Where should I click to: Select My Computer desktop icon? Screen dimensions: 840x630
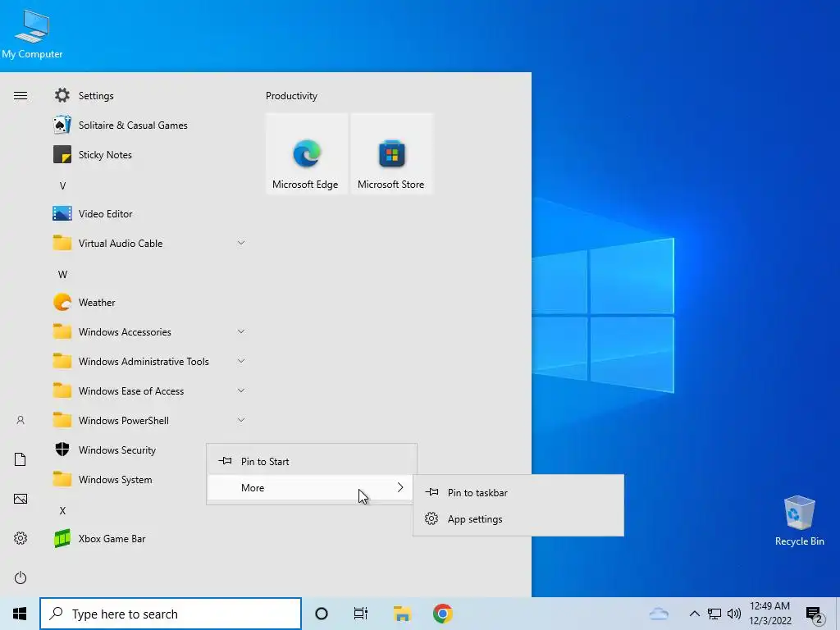(x=32, y=34)
